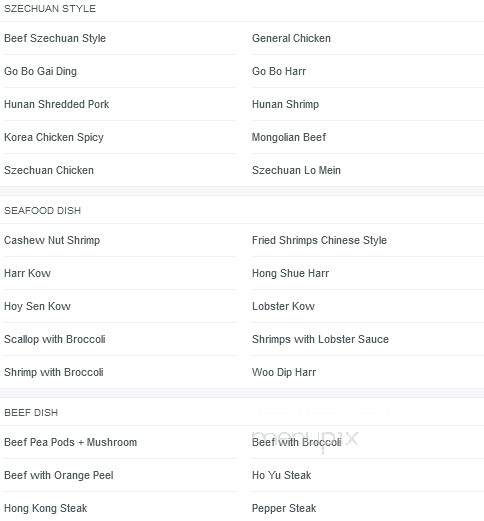Select Beef Szechuan Style menu item
The width and height of the screenshot is (484, 521).
coord(55,38)
